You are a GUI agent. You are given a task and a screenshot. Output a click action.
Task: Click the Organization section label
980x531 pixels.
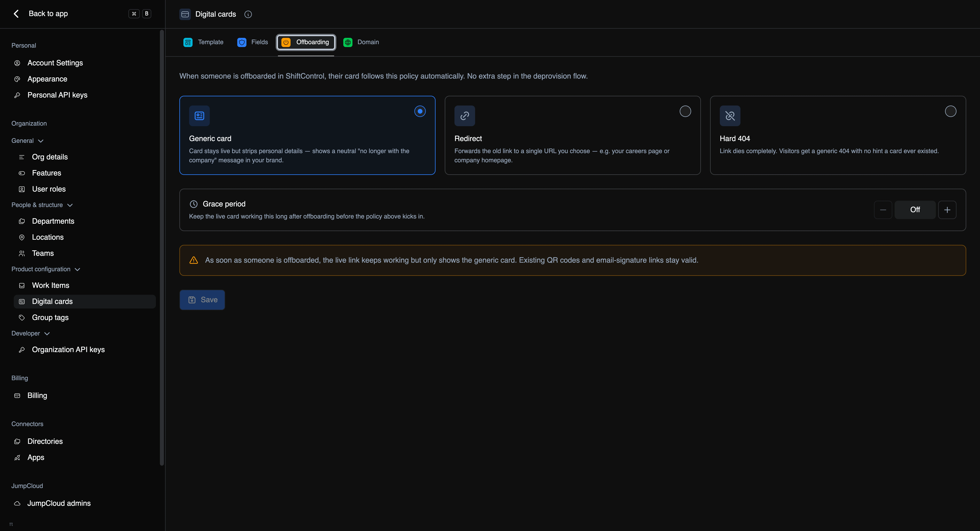click(x=29, y=124)
